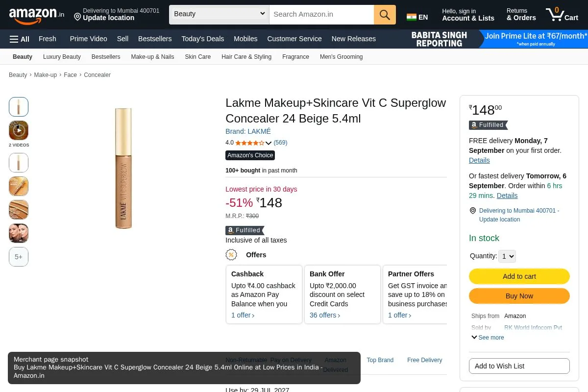
Task: Click the Search Amazon.in input field
Action: point(321,15)
